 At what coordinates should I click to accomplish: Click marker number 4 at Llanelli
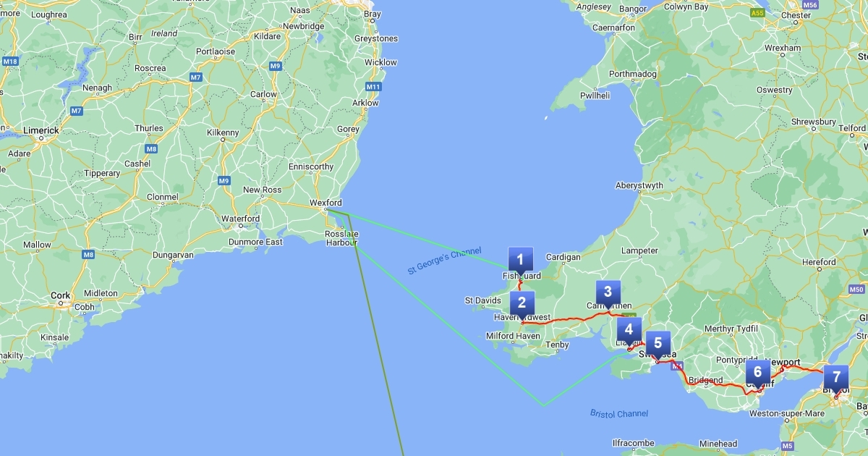tap(629, 330)
